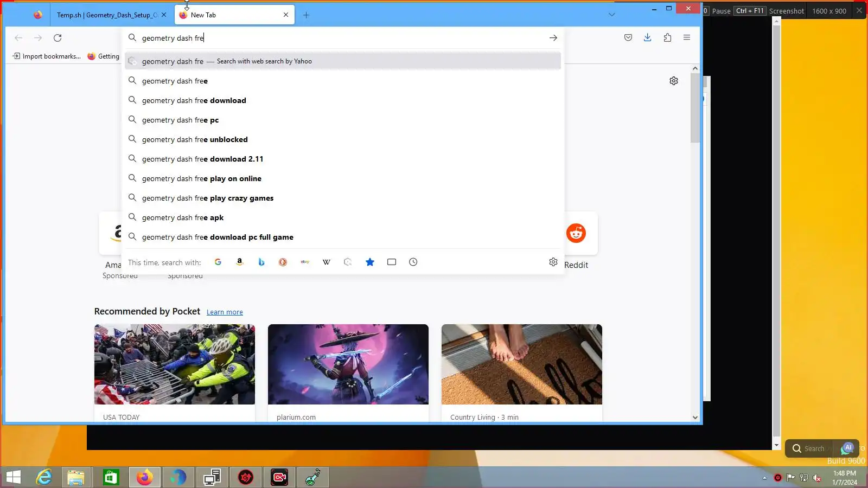
Task: Reload the current Firefox page
Action: pyautogui.click(x=58, y=38)
